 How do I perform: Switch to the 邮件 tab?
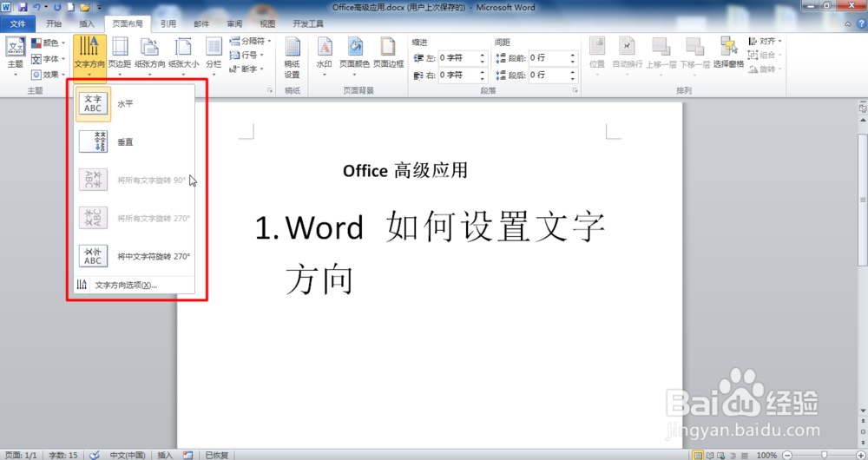[x=201, y=23]
